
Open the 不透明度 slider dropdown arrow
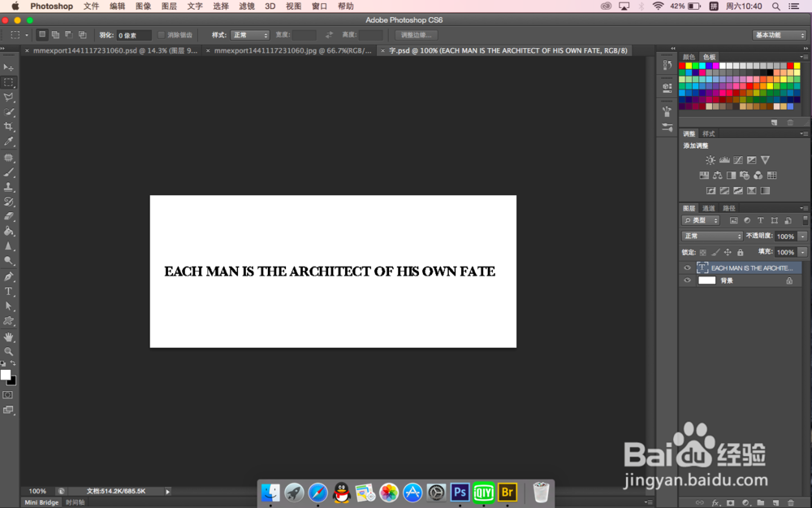pos(803,237)
